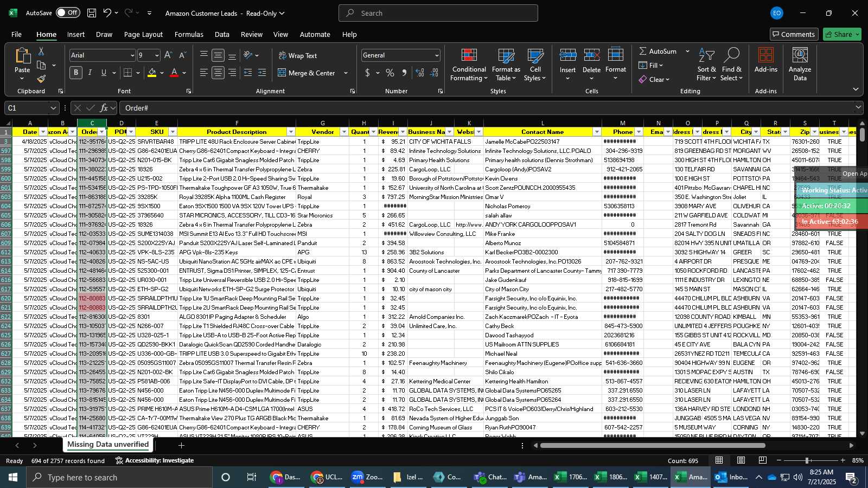
Task: Click the Align Right icon
Action: 232,73
